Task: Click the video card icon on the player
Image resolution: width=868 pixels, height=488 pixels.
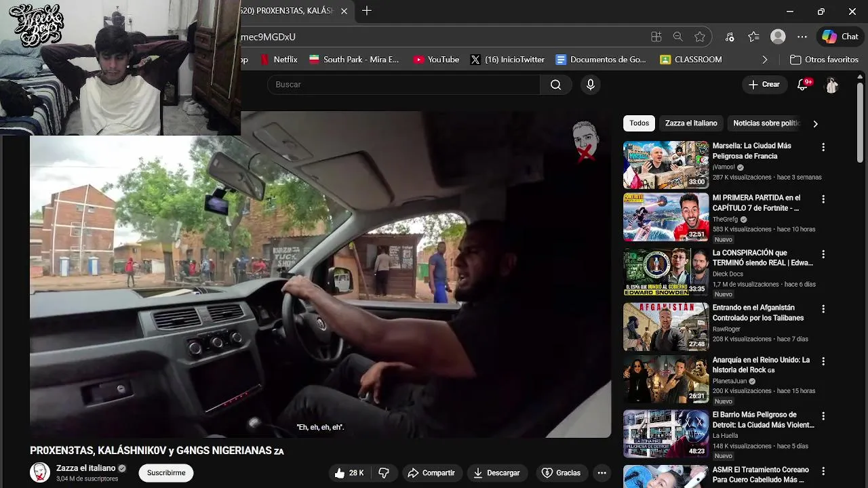Action: tap(585, 142)
